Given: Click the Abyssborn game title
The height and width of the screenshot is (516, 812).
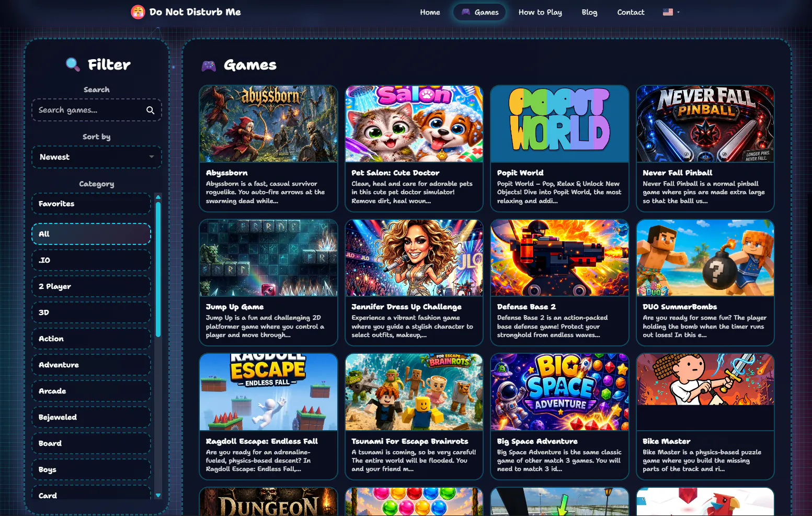Looking at the screenshot, I should pyautogui.click(x=226, y=173).
